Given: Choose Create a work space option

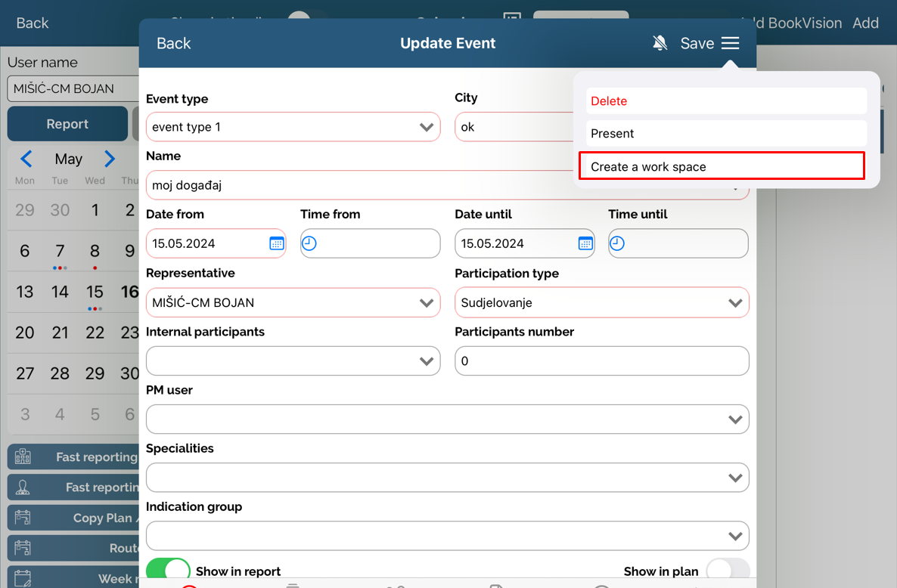Looking at the screenshot, I should (722, 166).
